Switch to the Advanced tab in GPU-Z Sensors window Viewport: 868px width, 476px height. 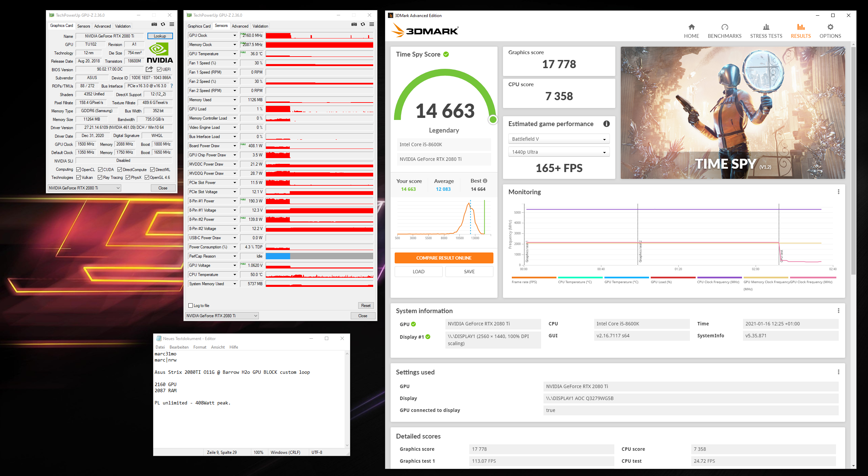240,26
